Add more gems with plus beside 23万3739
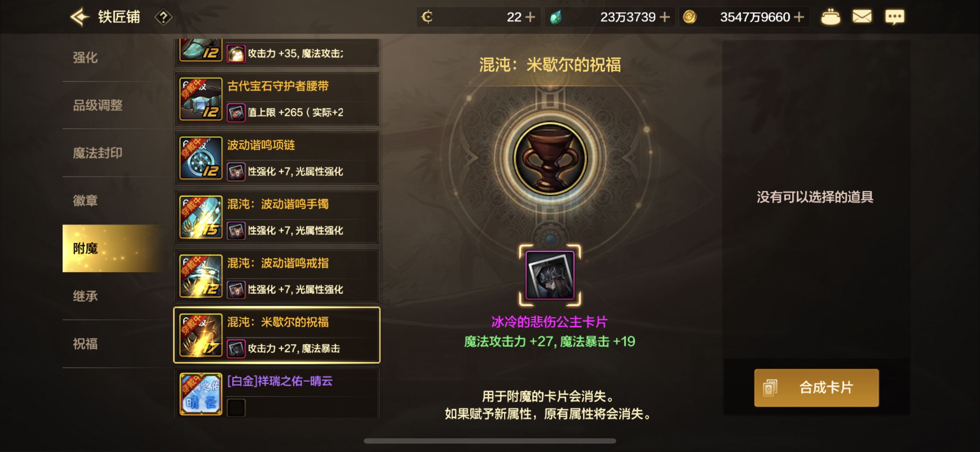The height and width of the screenshot is (452, 980). [x=665, y=17]
